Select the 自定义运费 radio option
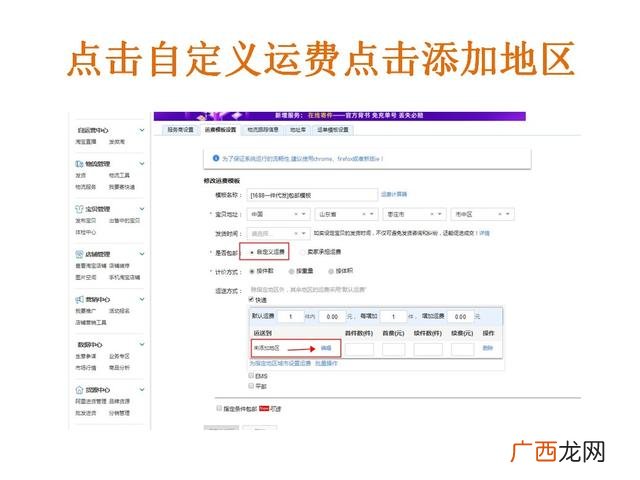The image size is (640, 480). click(x=252, y=252)
